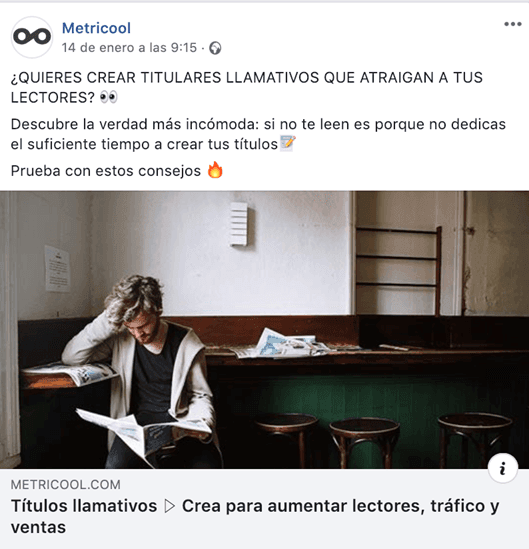Click the uppercase QUIERES CREAR TITULARES text
This screenshot has height=549, width=529.
tap(247, 87)
